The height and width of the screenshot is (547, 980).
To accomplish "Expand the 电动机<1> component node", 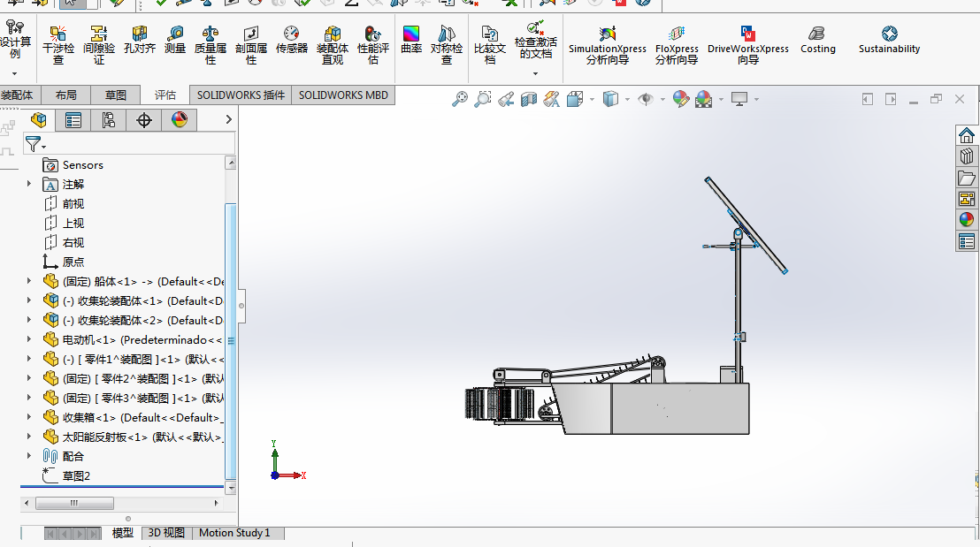I will click(x=29, y=339).
